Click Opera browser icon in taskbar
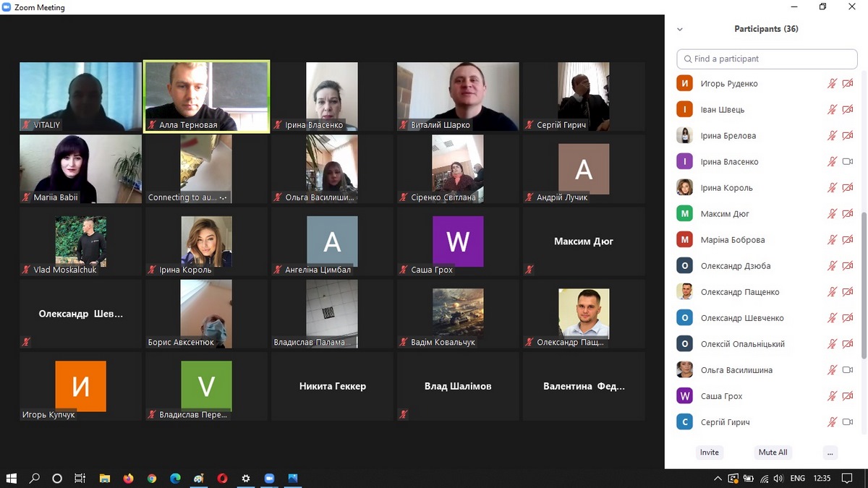 pyautogui.click(x=222, y=479)
